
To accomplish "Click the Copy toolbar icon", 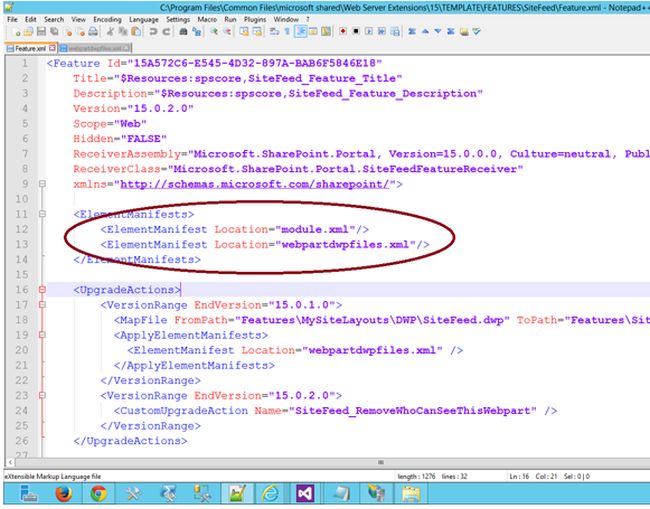I will (123, 32).
